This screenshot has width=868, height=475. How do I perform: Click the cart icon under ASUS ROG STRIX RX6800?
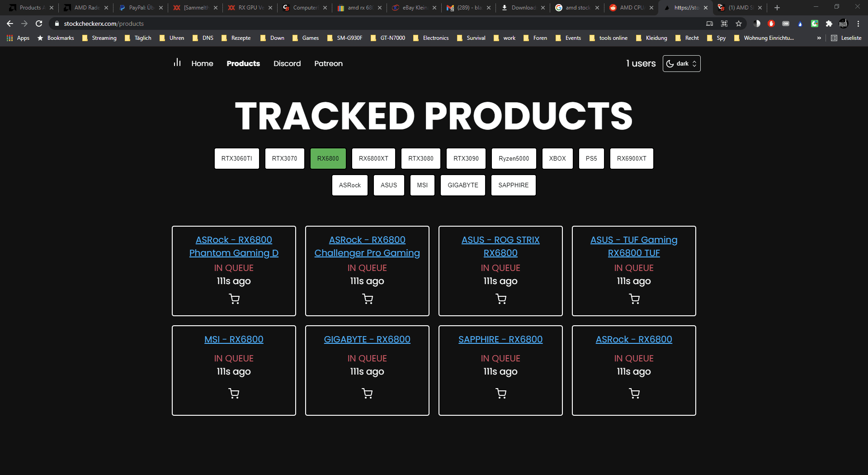click(501, 299)
